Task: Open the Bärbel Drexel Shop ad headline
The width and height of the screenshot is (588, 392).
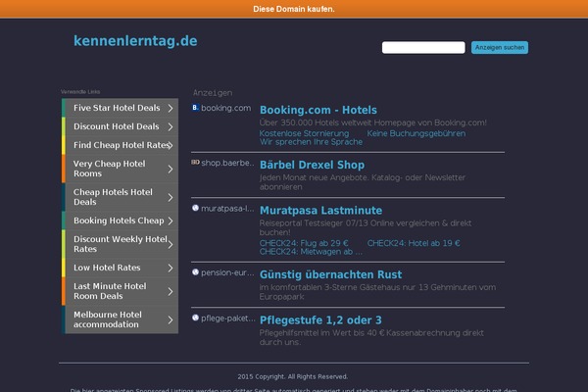Action: tap(312, 165)
